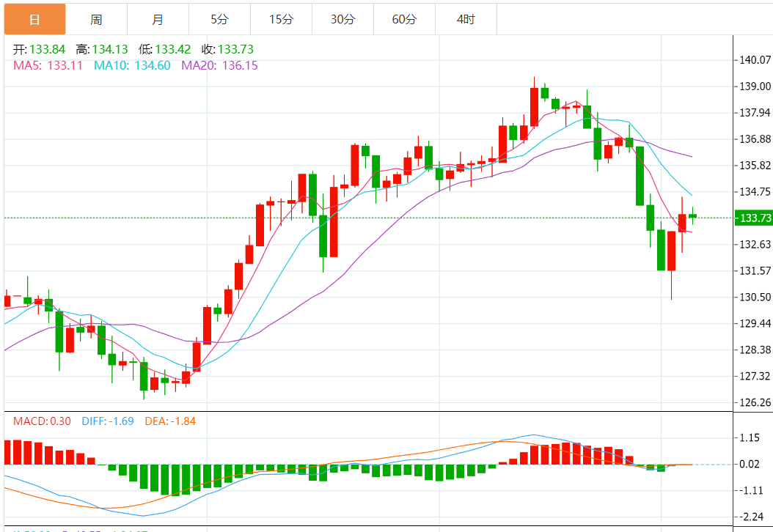Viewport: 773px width, 532px height.
Task: Click the DEA: -1.84 indicator label
Action: [170, 421]
